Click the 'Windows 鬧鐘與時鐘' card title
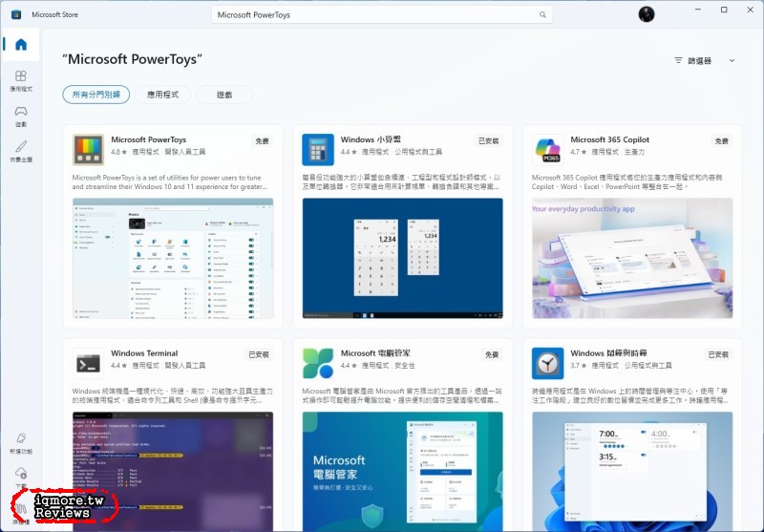The image size is (764, 532). click(608, 353)
